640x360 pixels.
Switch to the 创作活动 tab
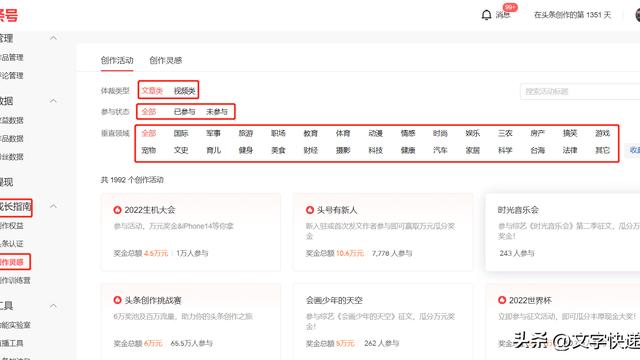117,60
